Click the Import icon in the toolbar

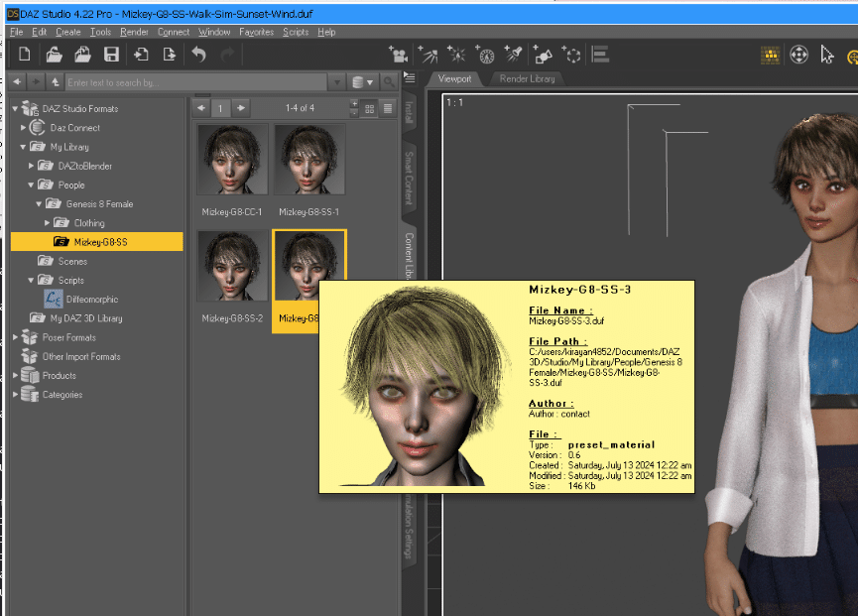click(x=141, y=55)
